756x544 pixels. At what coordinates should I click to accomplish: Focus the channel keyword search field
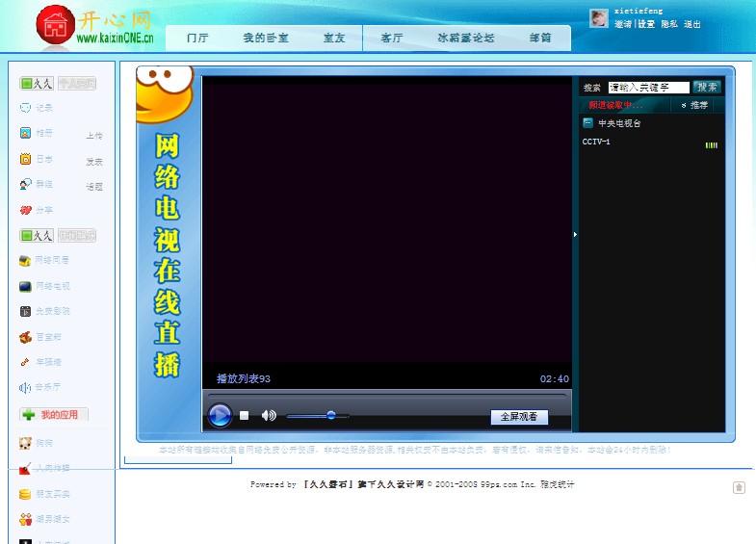coord(648,88)
